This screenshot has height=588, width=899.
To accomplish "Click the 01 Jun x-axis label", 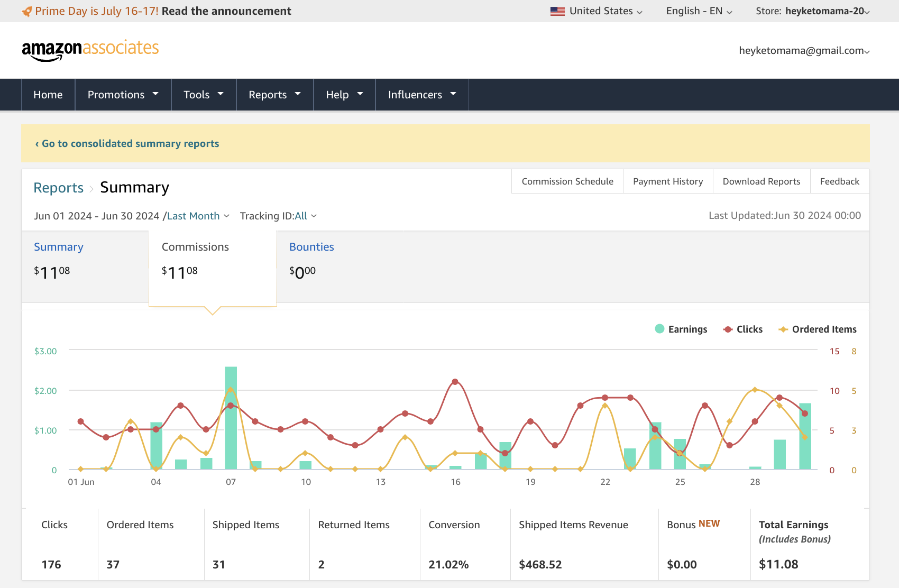I will [x=81, y=482].
